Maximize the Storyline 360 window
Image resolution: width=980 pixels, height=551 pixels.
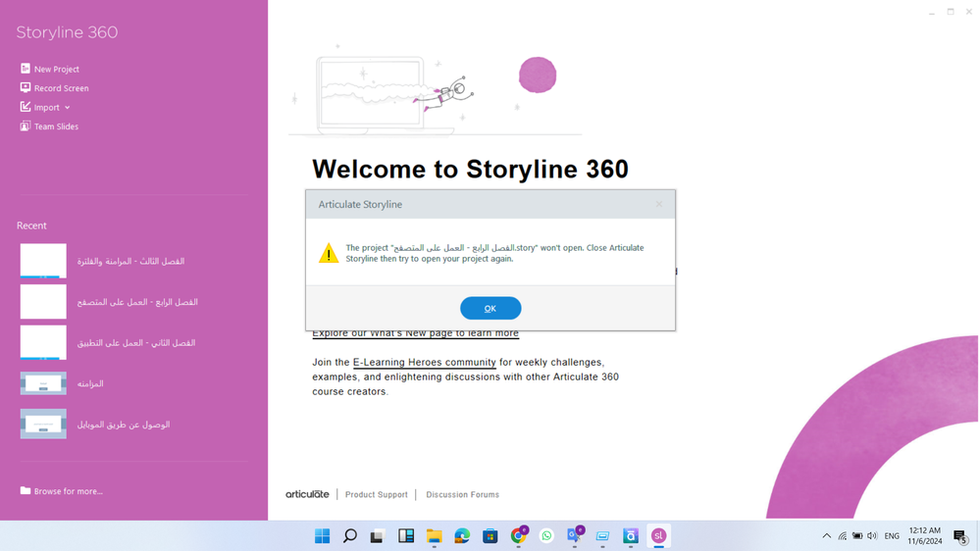point(951,12)
